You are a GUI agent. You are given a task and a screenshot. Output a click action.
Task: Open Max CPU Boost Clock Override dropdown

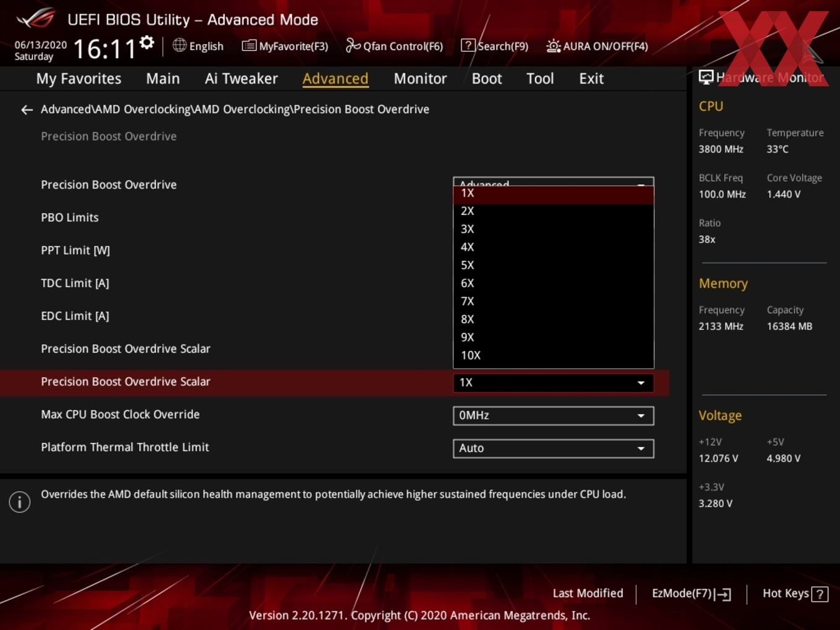tap(553, 416)
